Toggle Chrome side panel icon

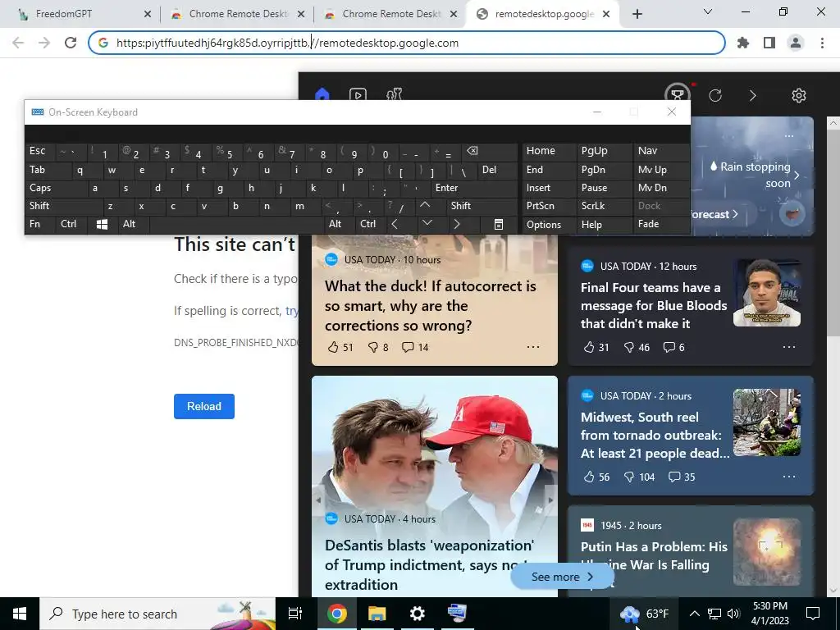click(769, 43)
